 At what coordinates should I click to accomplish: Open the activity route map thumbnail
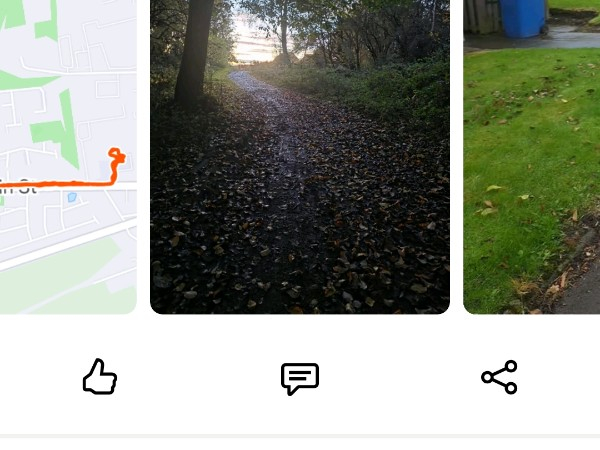click(68, 157)
